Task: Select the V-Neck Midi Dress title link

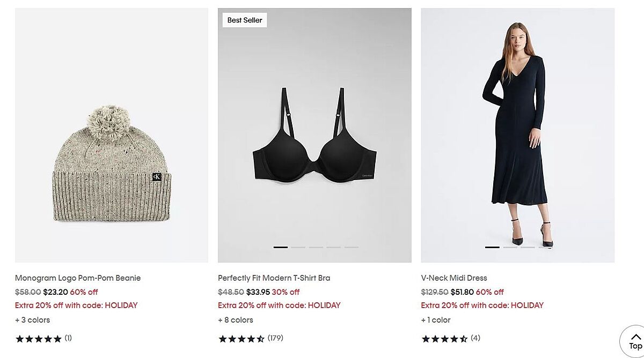Action: click(454, 278)
